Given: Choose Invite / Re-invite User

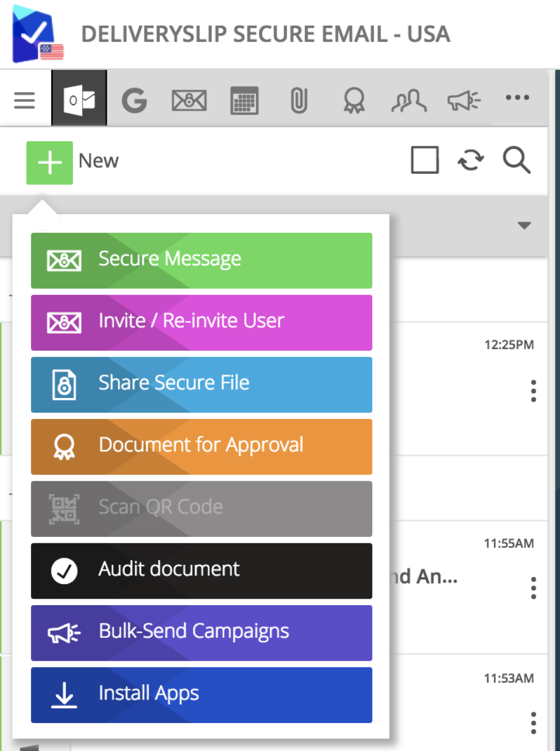Looking at the screenshot, I should (201, 323).
